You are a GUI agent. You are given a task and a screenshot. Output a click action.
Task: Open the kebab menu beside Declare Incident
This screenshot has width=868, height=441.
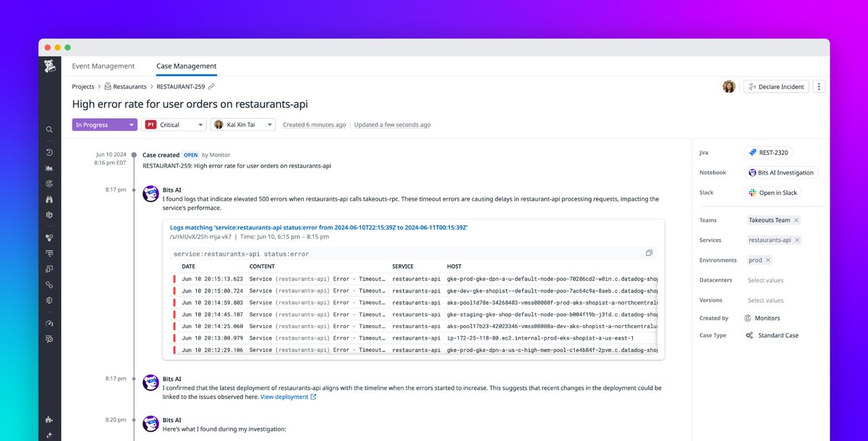click(x=818, y=86)
